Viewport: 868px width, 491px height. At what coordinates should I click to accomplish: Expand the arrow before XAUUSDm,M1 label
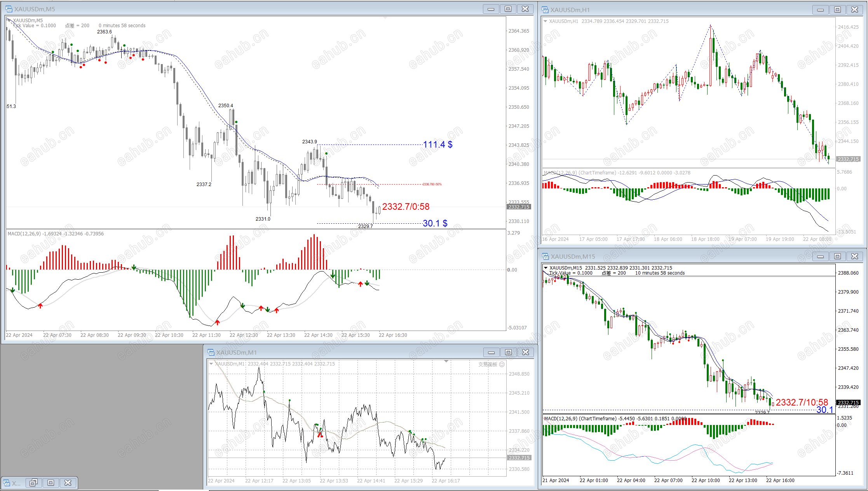coord(211,364)
